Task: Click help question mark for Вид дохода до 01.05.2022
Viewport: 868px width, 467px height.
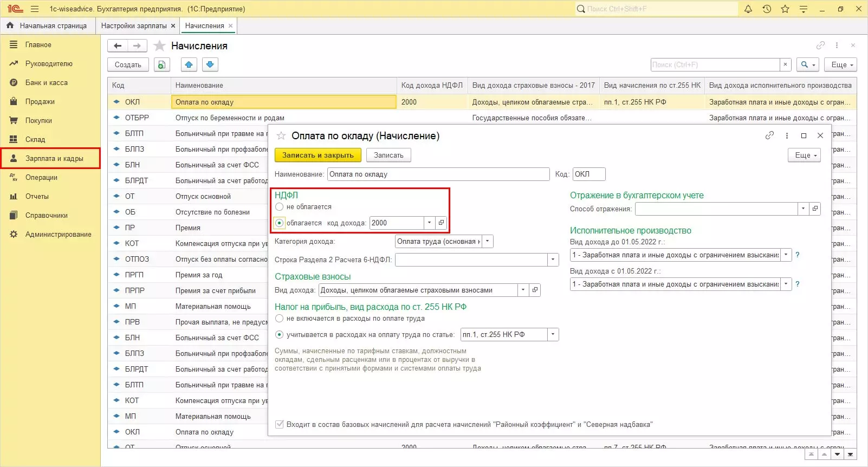Action: coord(798,255)
